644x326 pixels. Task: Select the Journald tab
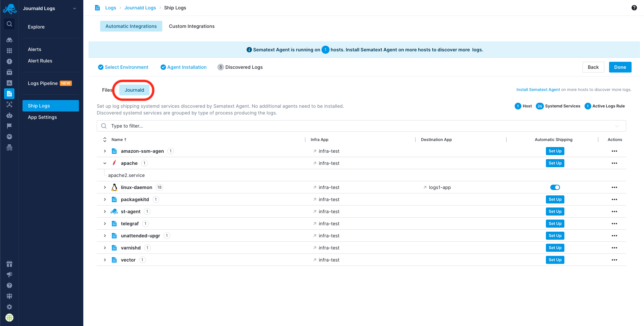pos(134,90)
